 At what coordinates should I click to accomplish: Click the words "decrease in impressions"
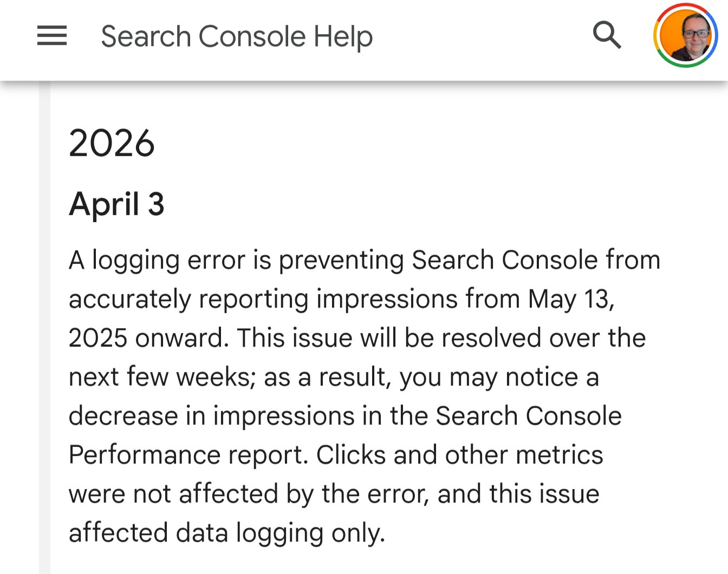[211, 416]
